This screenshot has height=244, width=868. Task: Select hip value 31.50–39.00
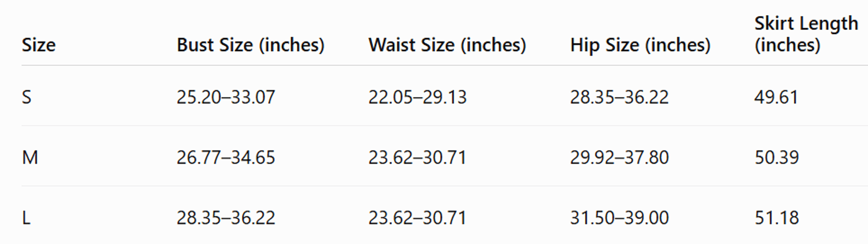619,218
